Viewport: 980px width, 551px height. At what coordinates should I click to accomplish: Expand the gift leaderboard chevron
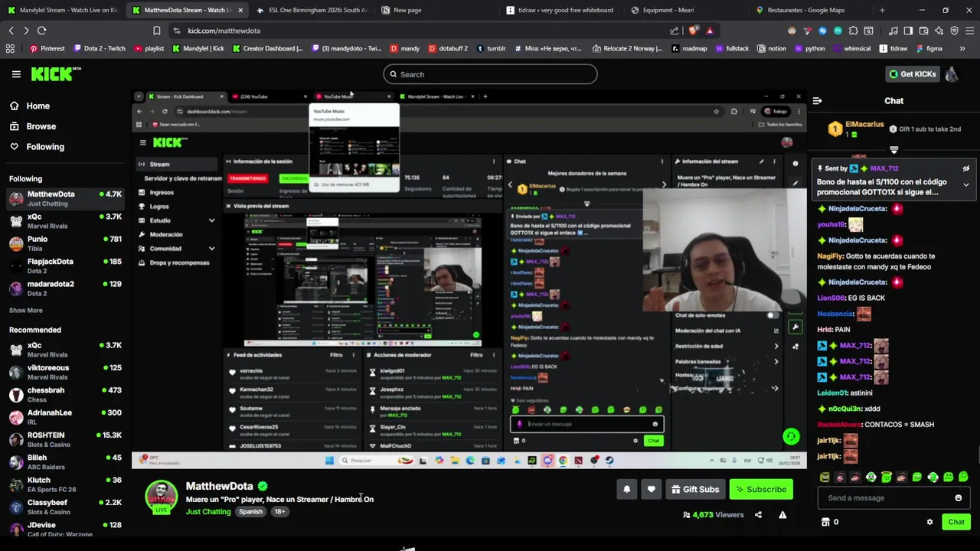(x=893, y=149)
